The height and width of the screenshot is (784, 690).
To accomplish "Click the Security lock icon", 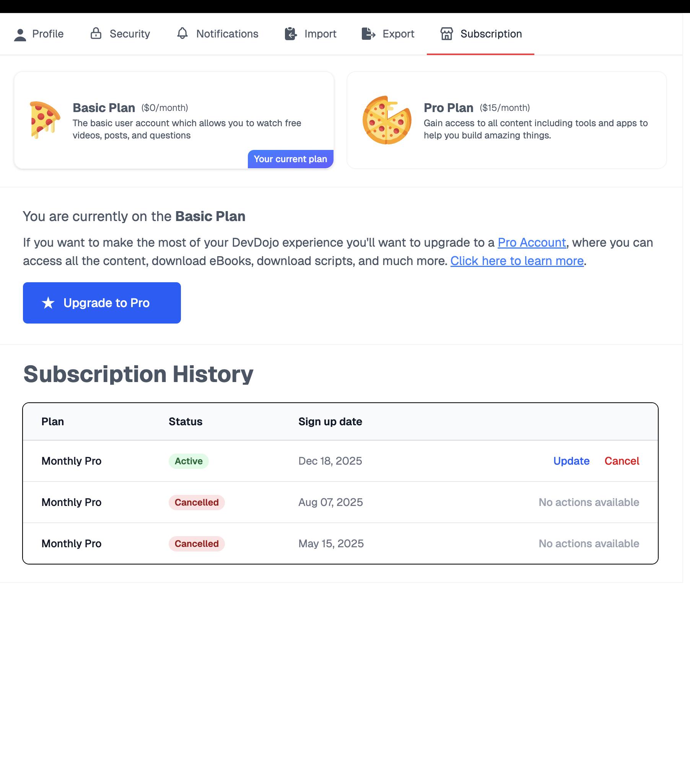I will click(x=96, y=34).
